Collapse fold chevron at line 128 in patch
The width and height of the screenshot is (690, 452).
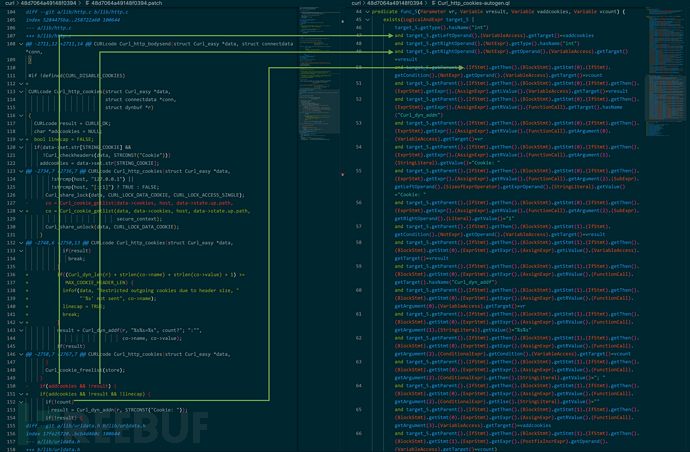[x=21, y=211]
